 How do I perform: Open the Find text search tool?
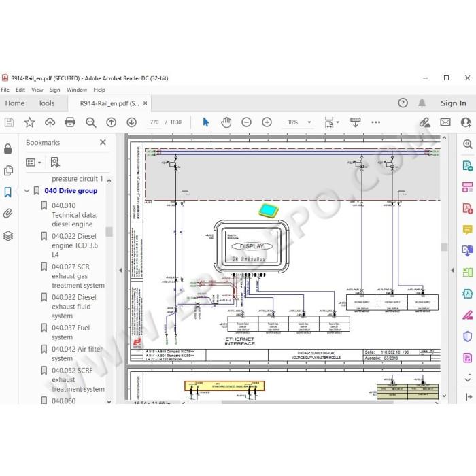[x=90, y=122]
